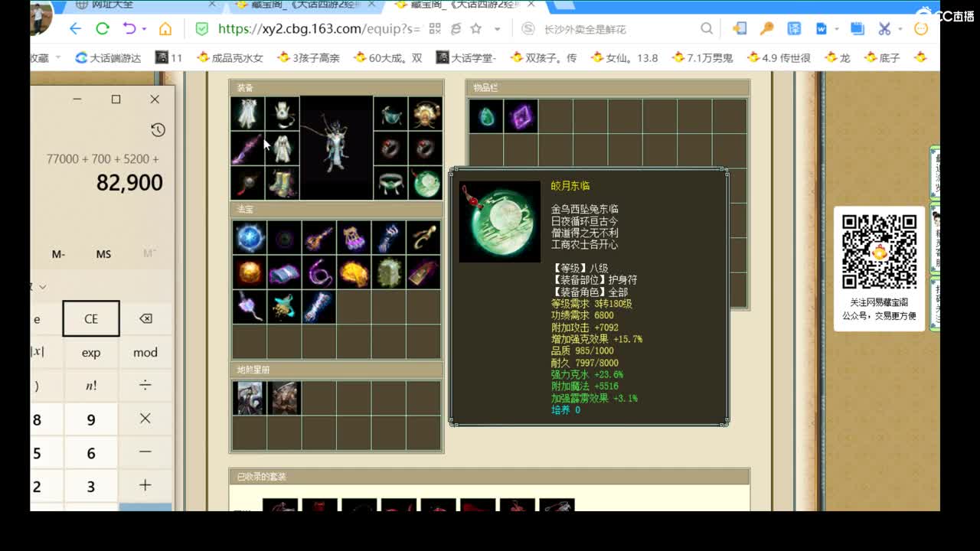
Task: Click the calculator divide button
Action: tap(145, 386)
